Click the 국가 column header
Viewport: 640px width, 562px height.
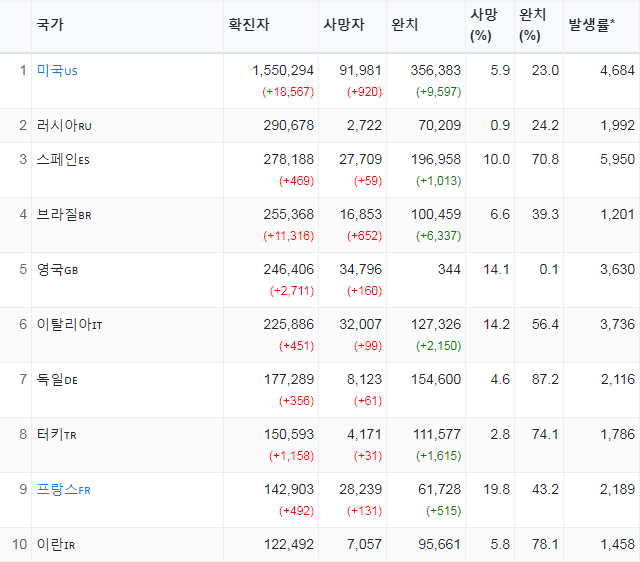(50, 24)
